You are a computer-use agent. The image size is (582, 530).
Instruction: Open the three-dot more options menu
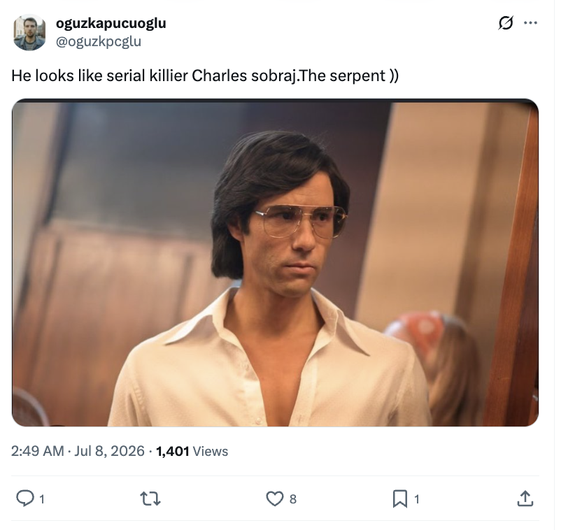coord(530,23)
